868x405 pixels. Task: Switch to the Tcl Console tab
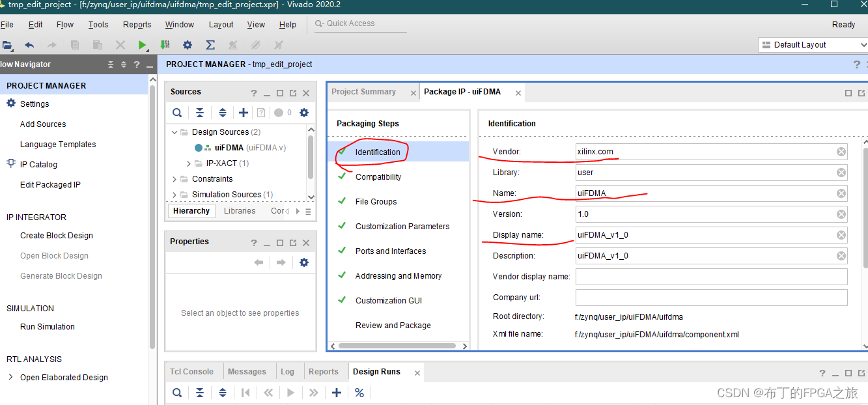click(x=191, y=372)
